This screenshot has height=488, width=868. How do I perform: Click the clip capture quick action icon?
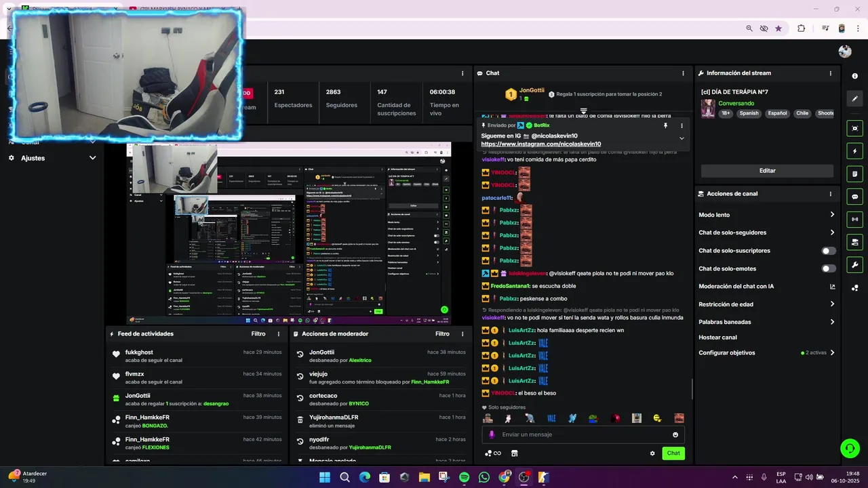(x=854, y=128)
